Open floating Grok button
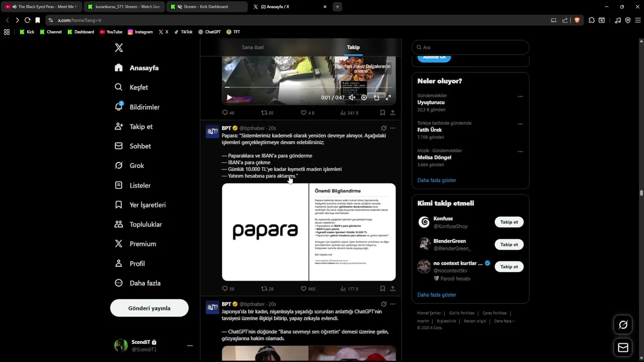644x362 pixels. tap(623, 325)
